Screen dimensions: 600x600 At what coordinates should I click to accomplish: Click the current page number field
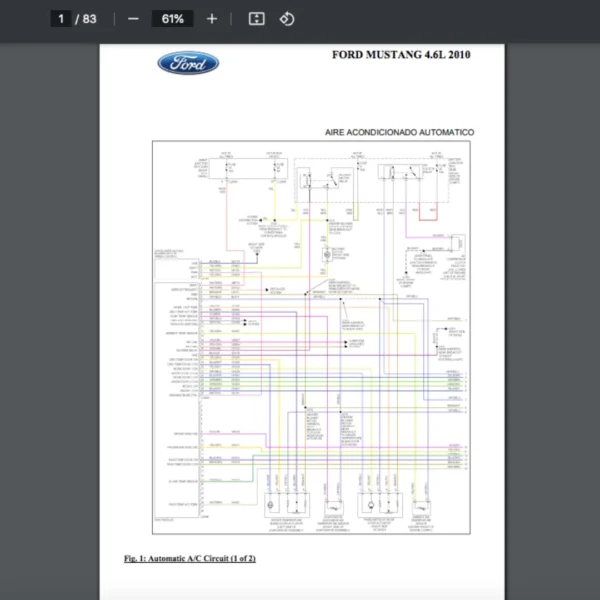click(x=62, y=19)
